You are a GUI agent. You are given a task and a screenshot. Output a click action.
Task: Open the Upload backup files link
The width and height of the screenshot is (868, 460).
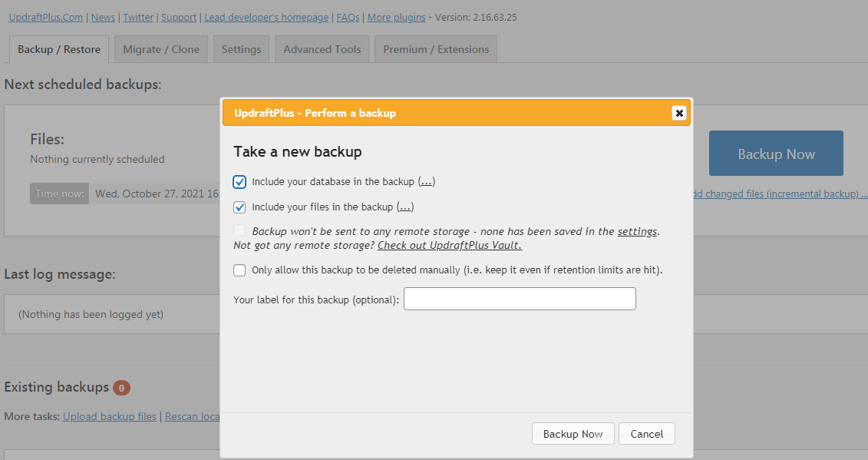(110, 416)
